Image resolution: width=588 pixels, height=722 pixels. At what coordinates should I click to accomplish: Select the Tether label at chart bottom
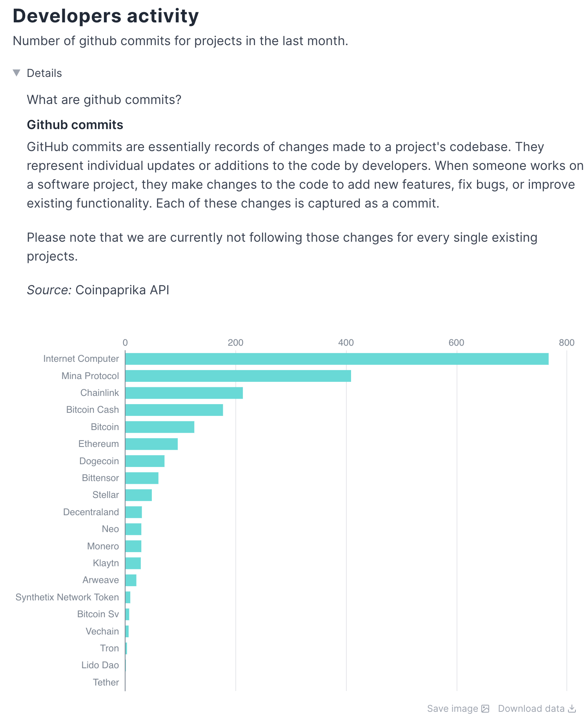tap(106, 682)
